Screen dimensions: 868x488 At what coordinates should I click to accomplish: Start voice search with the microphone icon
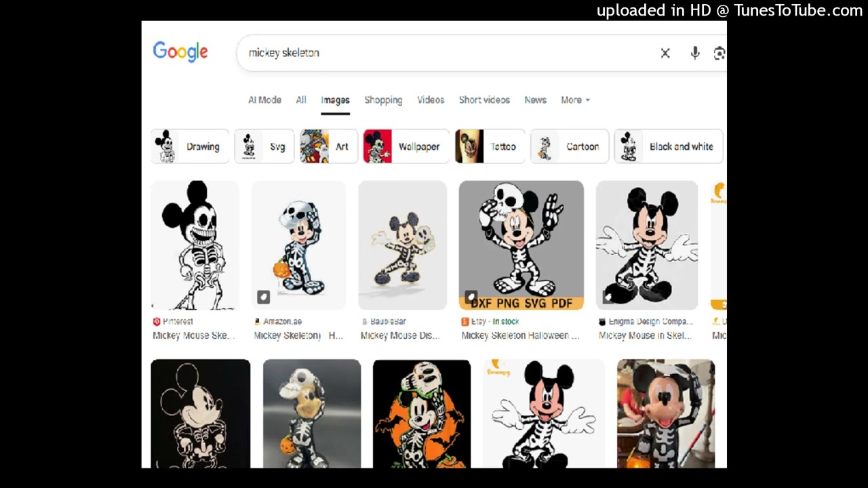695,53
